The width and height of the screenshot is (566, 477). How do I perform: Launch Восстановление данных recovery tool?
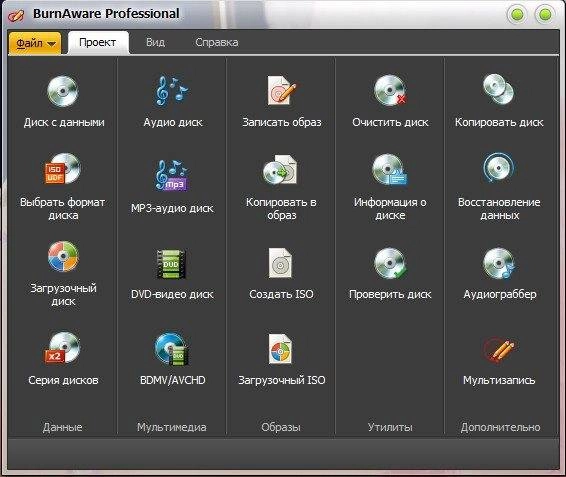tap(499, 187)
